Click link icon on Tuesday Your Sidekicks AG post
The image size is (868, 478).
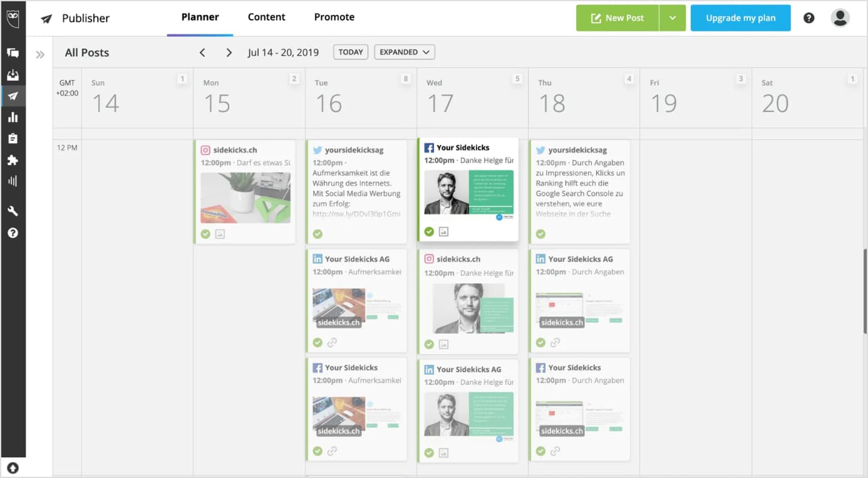tap(332, 343)
